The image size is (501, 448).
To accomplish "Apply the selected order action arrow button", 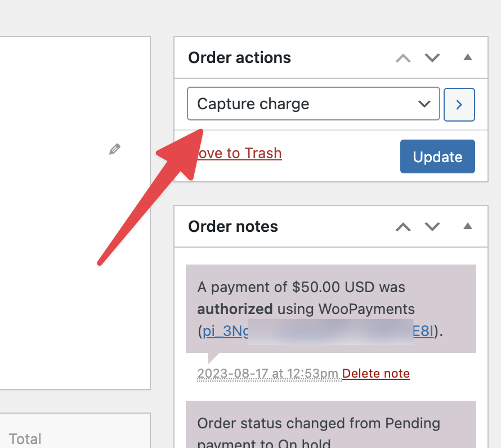I will (x=459, y=104).
